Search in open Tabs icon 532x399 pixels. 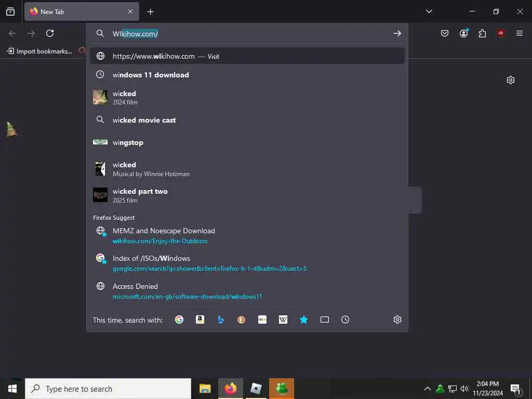coord(324,320)
